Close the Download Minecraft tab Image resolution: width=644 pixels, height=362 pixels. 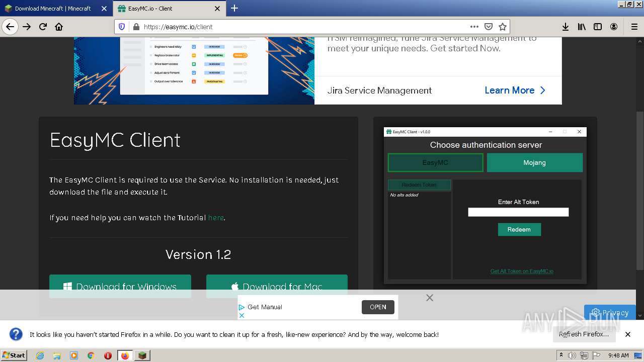pyautogui.click(x=104, y=9)
